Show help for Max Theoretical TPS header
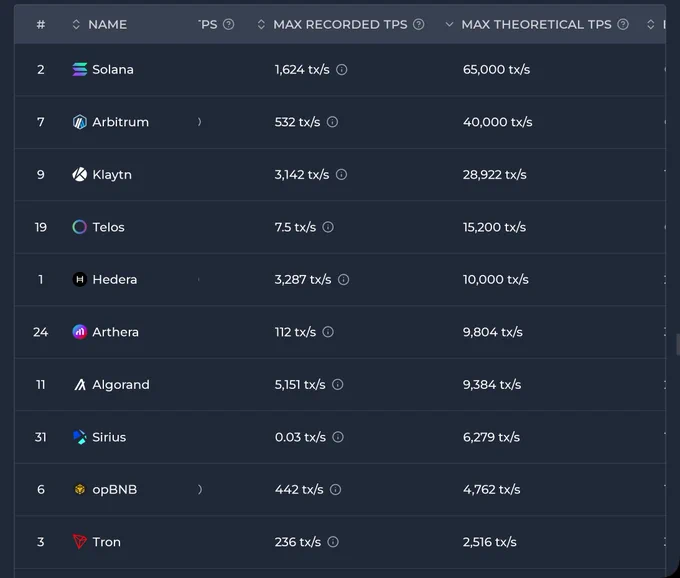 tap(623, 24)
